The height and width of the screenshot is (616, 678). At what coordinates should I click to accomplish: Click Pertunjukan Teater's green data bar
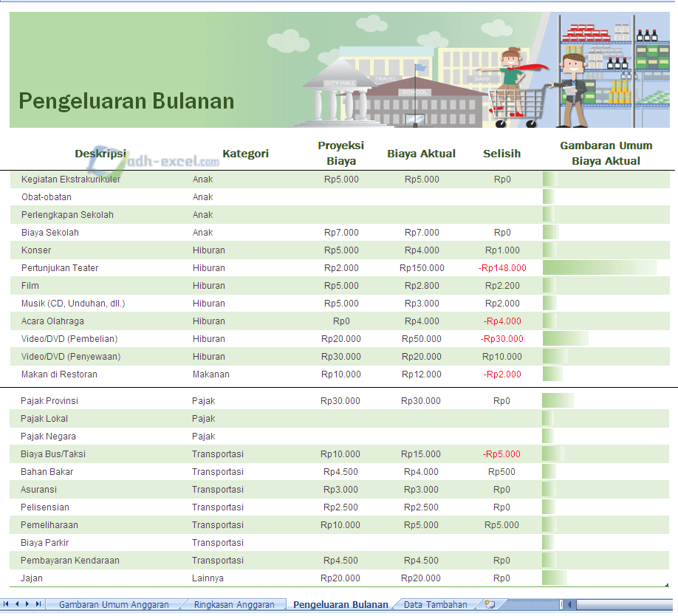pyautogui.click(x=598, y=268)
